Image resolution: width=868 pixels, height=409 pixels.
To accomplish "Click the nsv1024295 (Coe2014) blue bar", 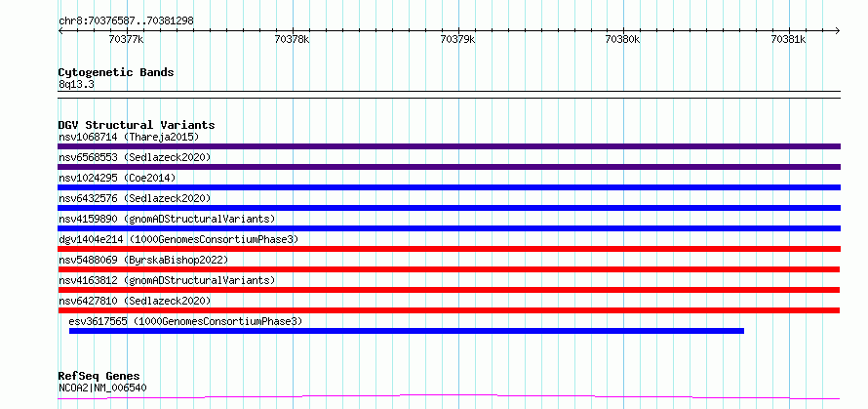I will (x=449, y=187).
